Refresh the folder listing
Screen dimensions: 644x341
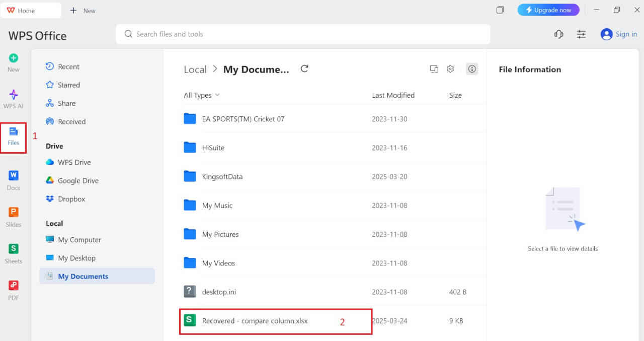click(304, 69)
